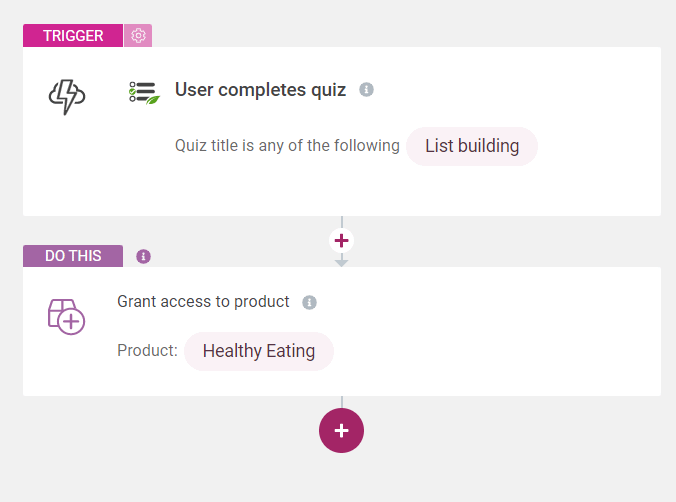Change the Healthy Eating product value
This screenshot has height=502, width=676.
coord(259,351)
